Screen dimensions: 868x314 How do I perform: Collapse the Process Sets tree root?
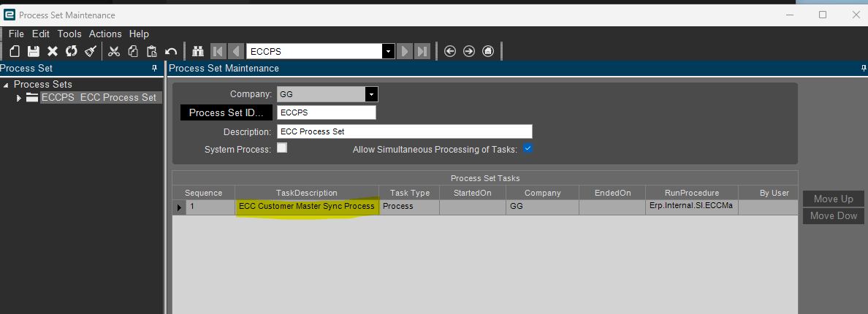point(6,85)
